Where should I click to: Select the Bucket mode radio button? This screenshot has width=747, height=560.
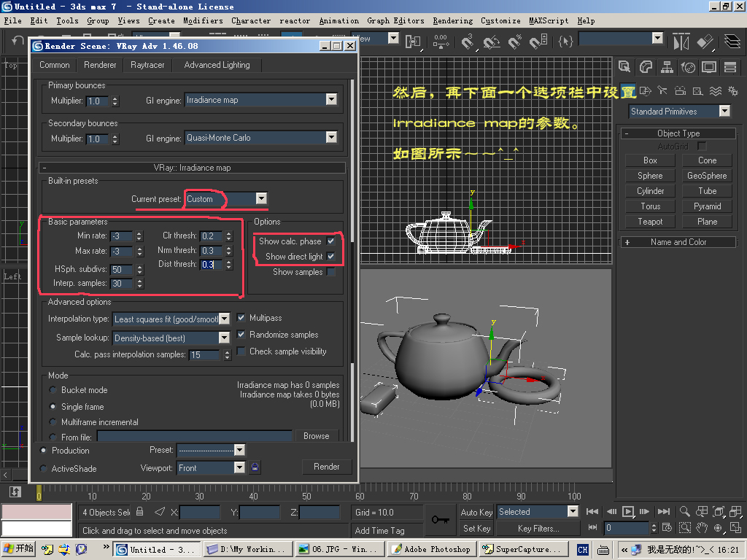click(53, 390)
